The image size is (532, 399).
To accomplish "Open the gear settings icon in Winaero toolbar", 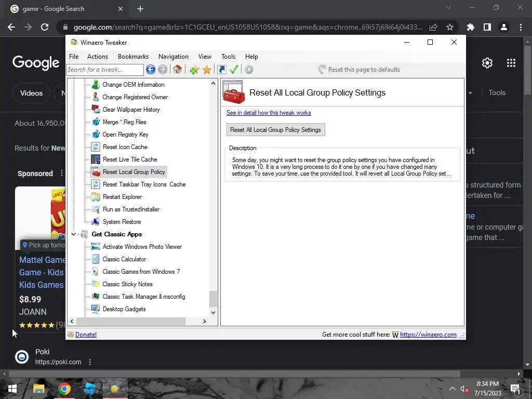I will tap(249, 70).
